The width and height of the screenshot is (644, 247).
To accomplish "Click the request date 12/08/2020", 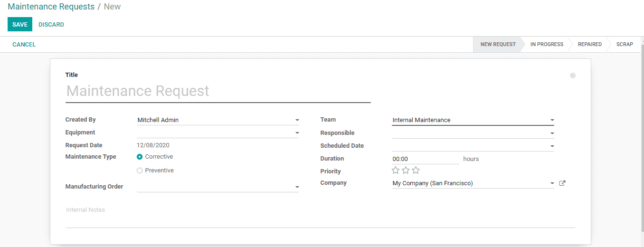I will click(x=153, y=145).
